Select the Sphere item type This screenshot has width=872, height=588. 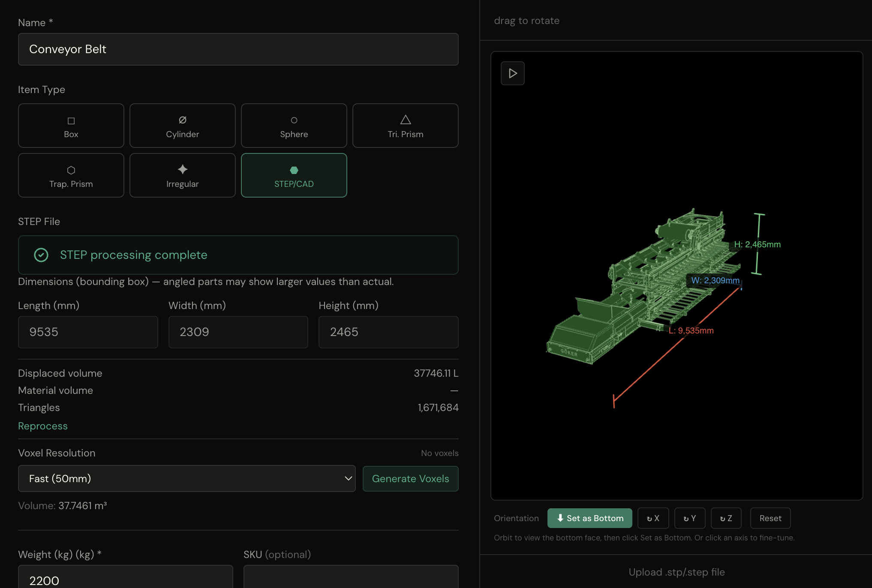tap(294, 126)
